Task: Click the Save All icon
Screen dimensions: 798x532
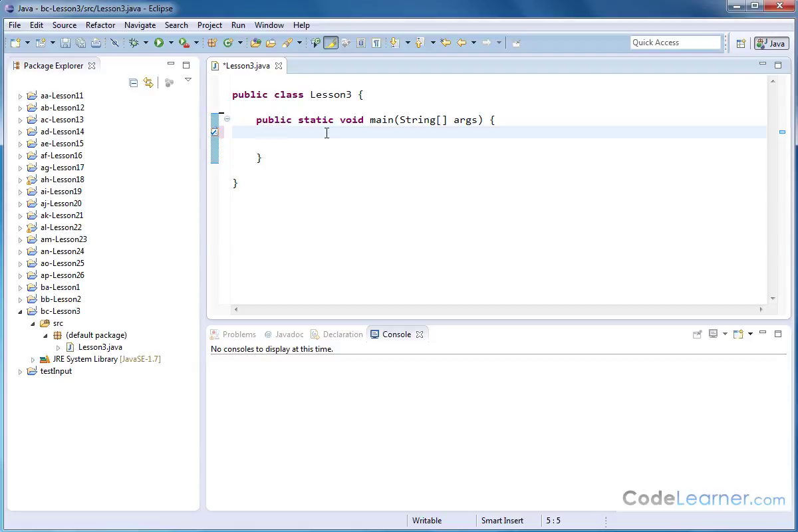Action: pyautogui.click(x=80, y=43)
